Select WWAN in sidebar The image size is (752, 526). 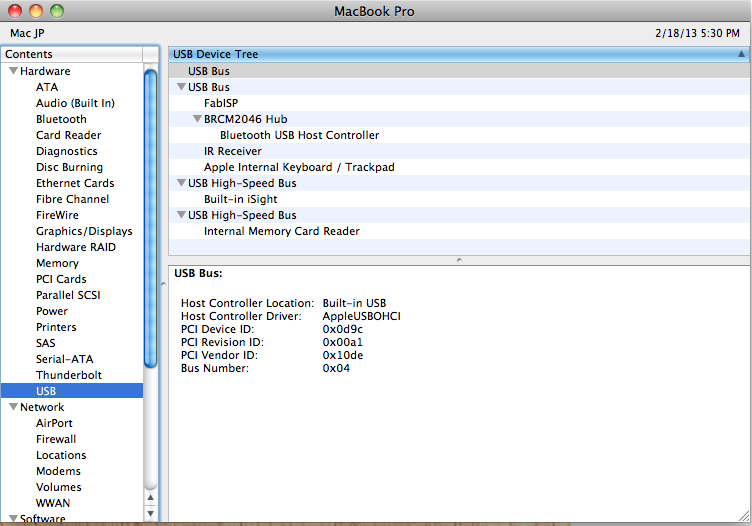click(x=53, y=503)
